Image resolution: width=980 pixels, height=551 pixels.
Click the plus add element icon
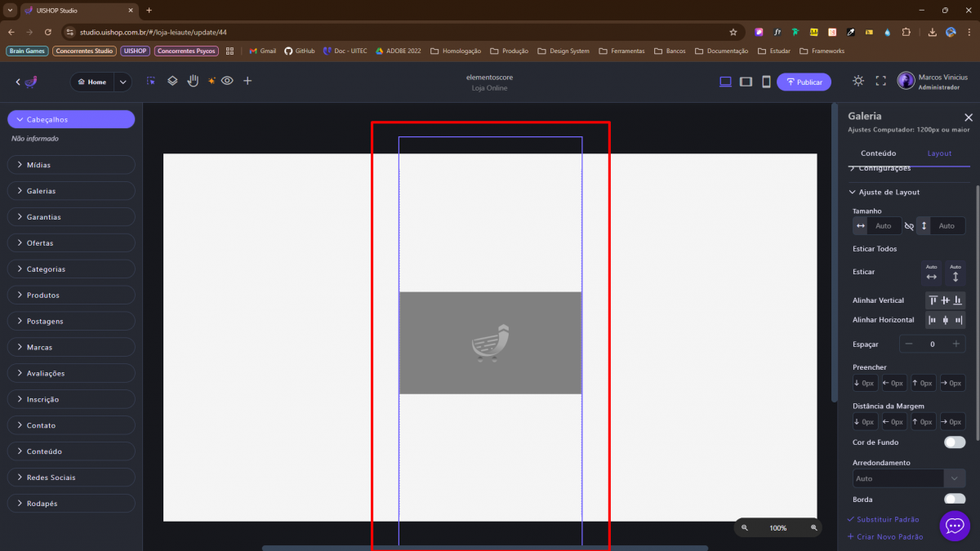(247, 81)
